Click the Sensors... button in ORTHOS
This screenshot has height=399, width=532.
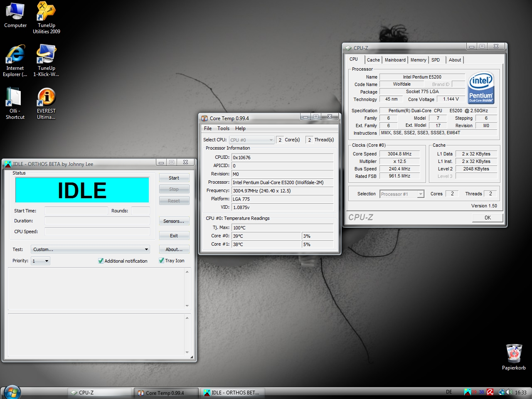pos(174,221)
